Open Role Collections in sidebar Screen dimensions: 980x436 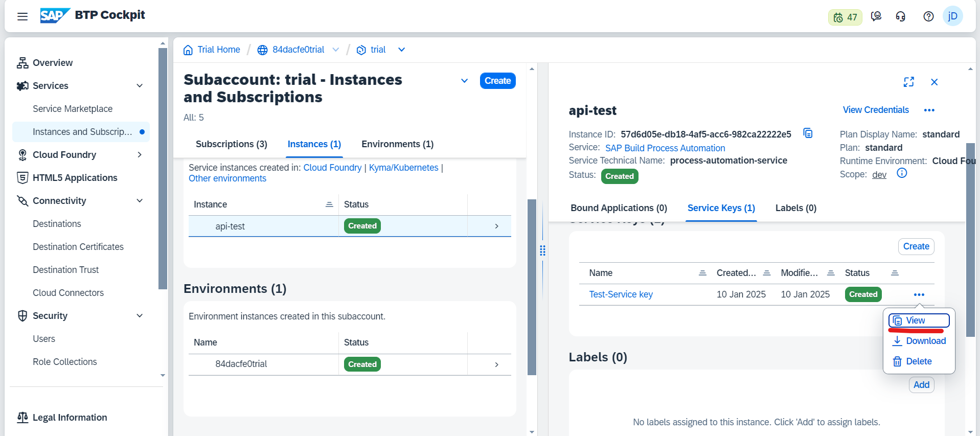click(65, 362)
